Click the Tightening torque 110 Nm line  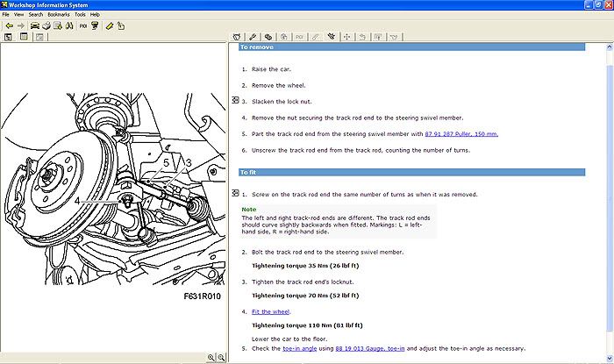click(307, 325)
